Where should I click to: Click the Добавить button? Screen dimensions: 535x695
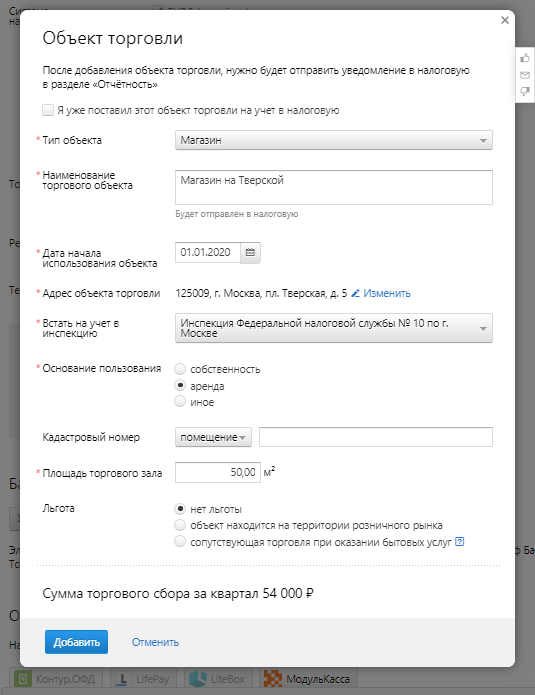(x=76, y=642)
